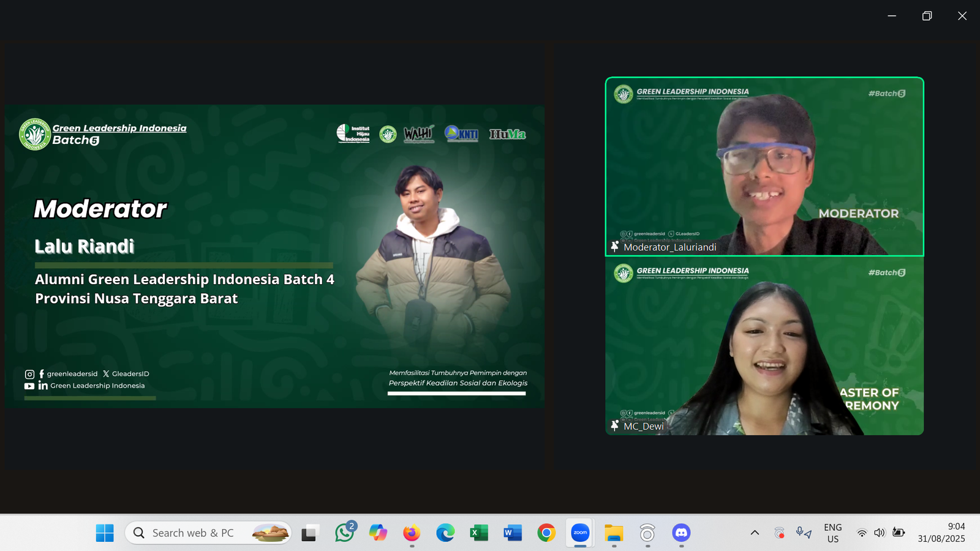Open the ENG US language switcher
Screen dimensions: 980x551
coord(832,533)
